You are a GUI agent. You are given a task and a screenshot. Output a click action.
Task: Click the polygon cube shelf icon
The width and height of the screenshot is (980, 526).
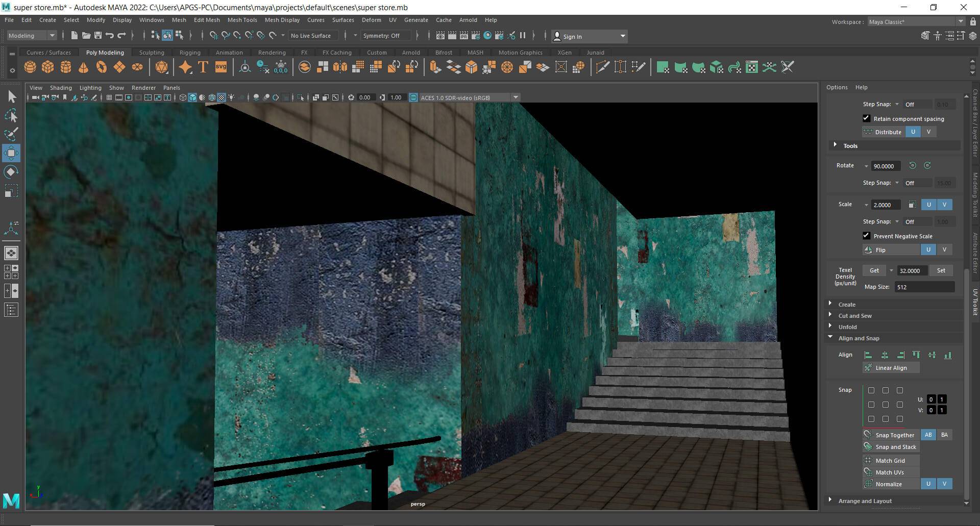click(47, 67)
